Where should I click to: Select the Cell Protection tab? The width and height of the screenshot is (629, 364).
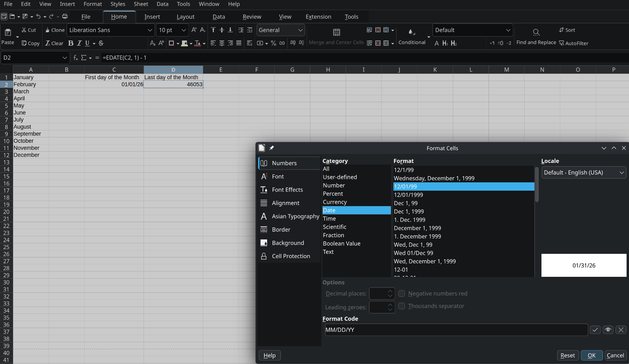[x=289, y=256]
